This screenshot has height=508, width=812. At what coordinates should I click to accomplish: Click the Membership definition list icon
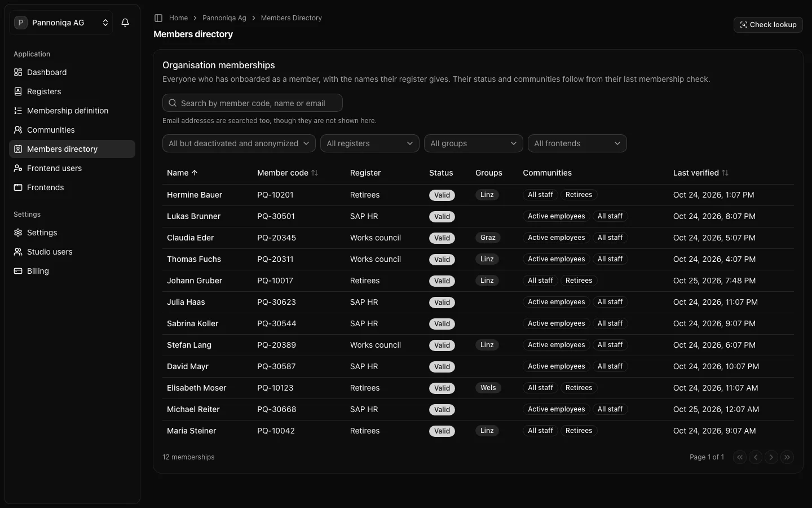(18, 111)
